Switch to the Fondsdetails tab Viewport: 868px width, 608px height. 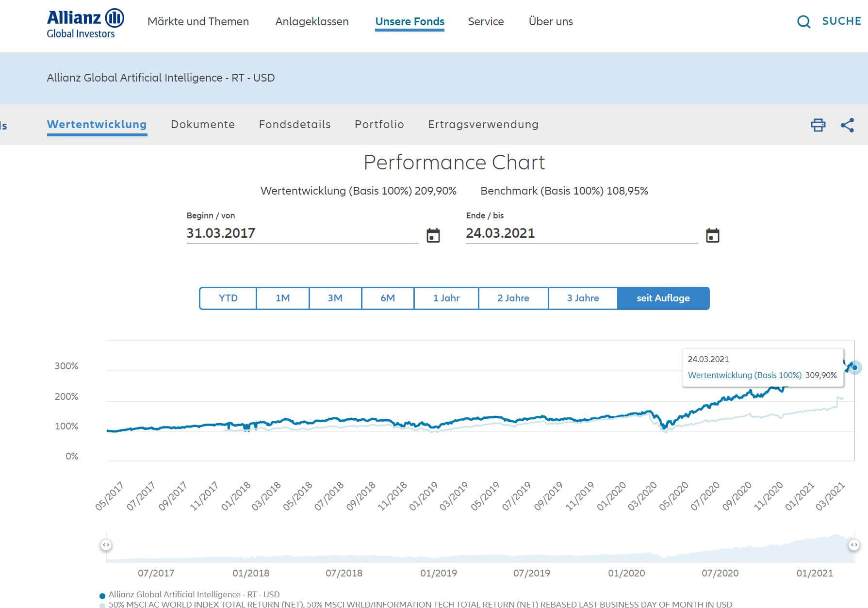295,124
